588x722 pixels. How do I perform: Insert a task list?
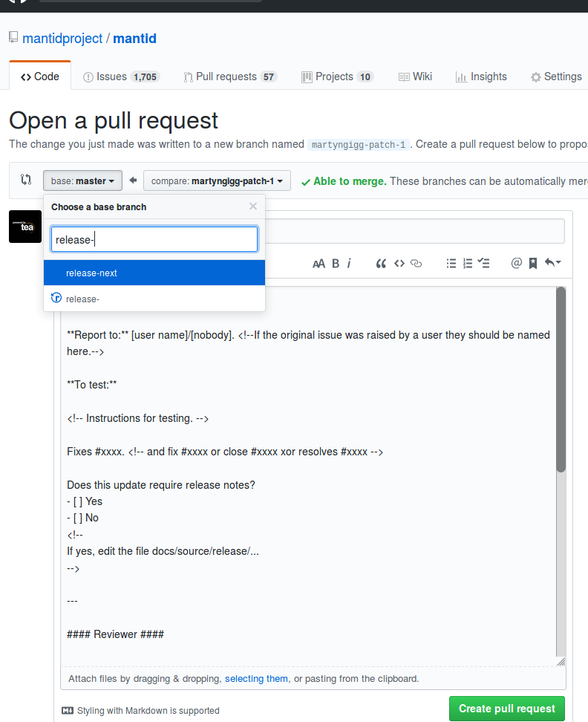point(483,263)
